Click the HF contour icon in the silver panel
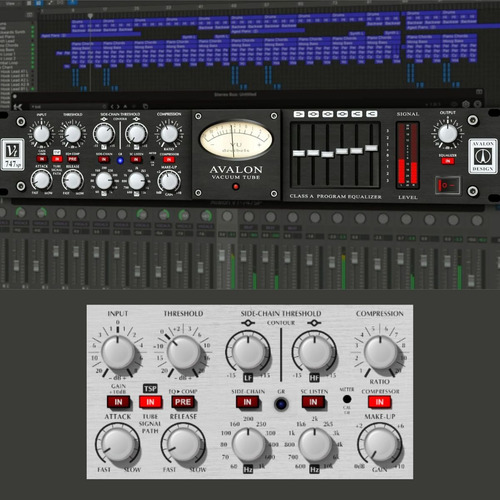Viewport: 500px width, 500px height. click(314, 323)
